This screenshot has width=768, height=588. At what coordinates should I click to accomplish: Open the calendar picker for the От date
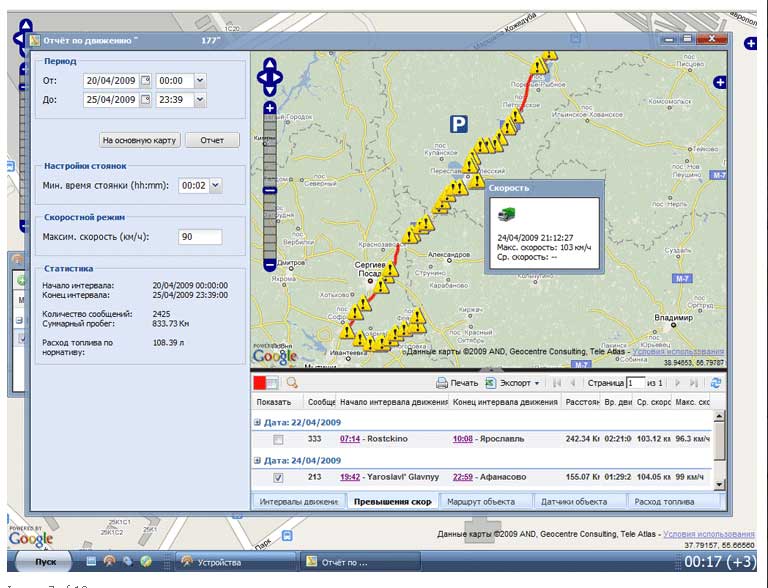(145, 81)
